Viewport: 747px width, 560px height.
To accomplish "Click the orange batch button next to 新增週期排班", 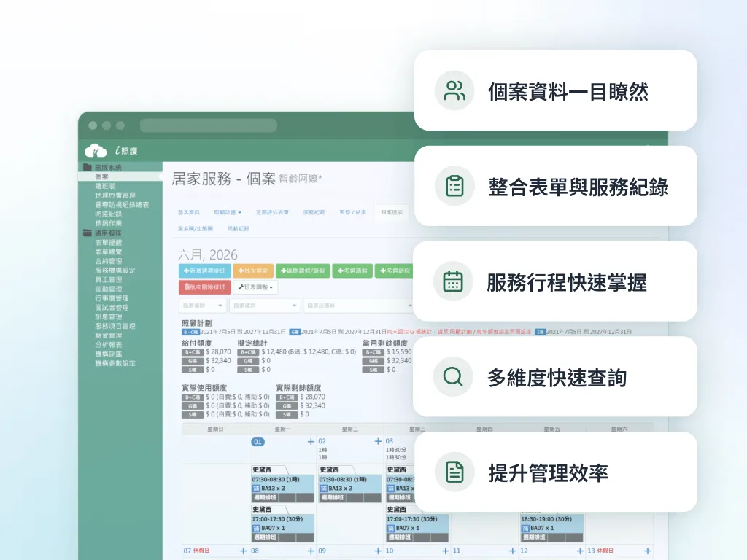I will tap(253, 271).
